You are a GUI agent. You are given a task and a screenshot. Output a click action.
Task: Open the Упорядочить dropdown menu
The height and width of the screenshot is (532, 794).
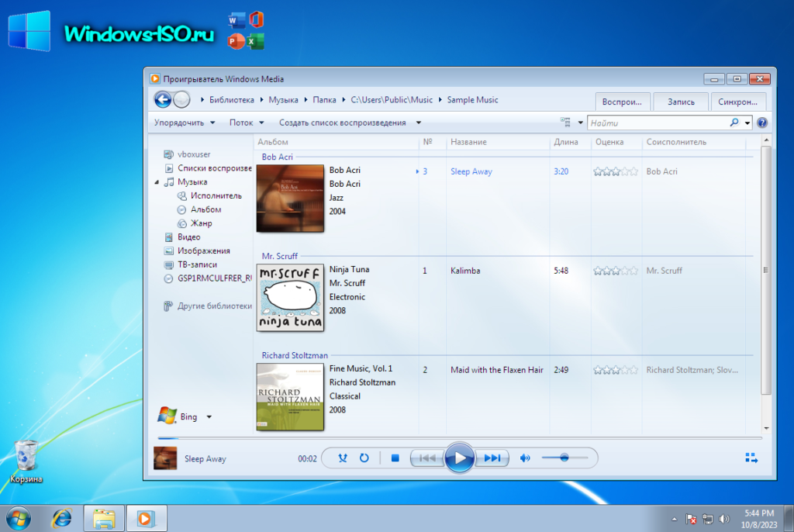[185, 123]
